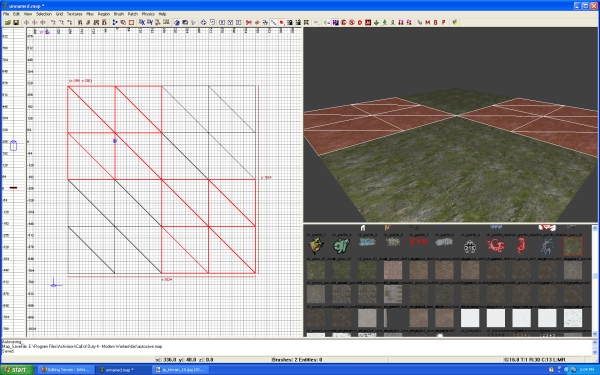The height and width of the screenshot is (375, 600).
Task: Click the crosshair center-view toolbar icon
Action: (x=204, y=23)
